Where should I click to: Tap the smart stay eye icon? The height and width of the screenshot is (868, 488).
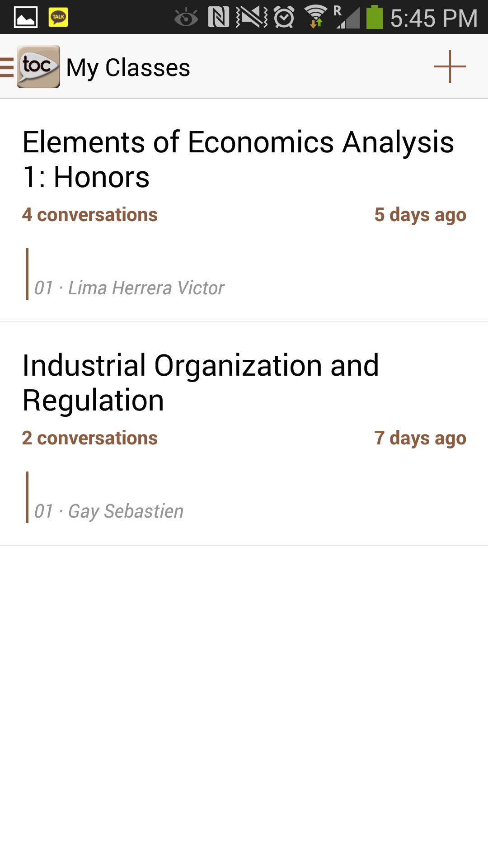tap(186, 18)
